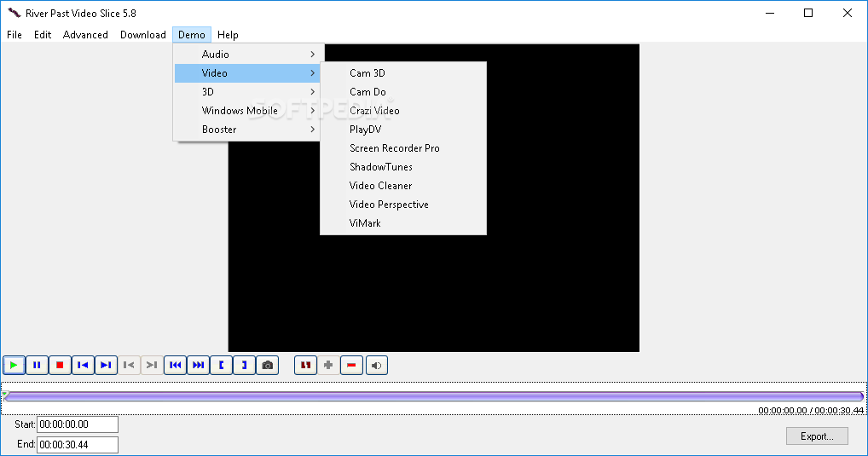This screenshot has height=456, width=868.
Task: Toggle sound with the speaker icon
Action: (376, 366)
